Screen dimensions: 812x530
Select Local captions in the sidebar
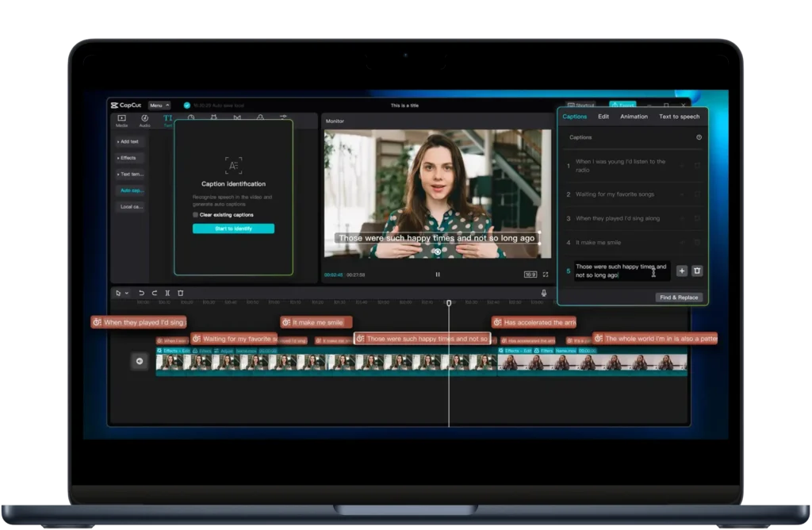point(131,207)
